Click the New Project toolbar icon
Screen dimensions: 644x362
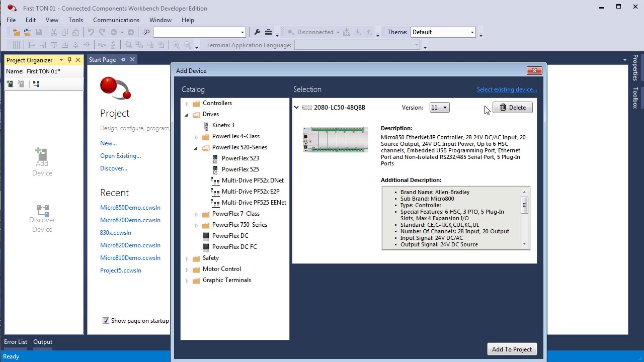click(17, 32)
